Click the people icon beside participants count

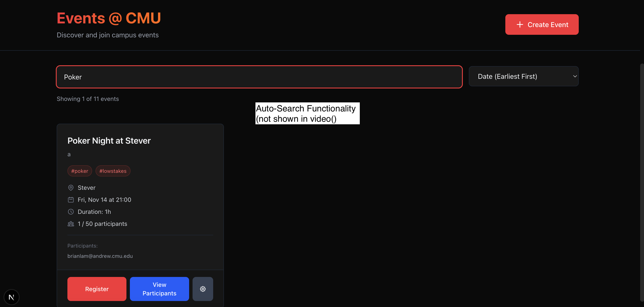click(x=71, y=223)
